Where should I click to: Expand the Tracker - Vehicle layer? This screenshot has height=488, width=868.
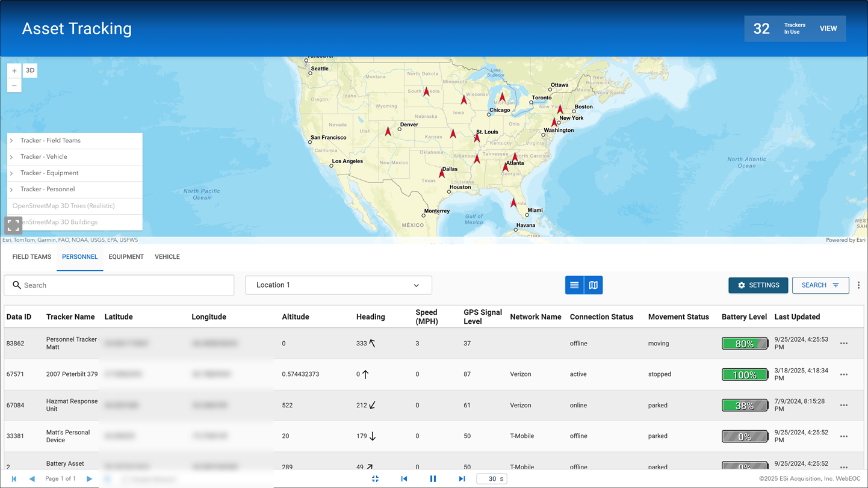coord(11,156)
